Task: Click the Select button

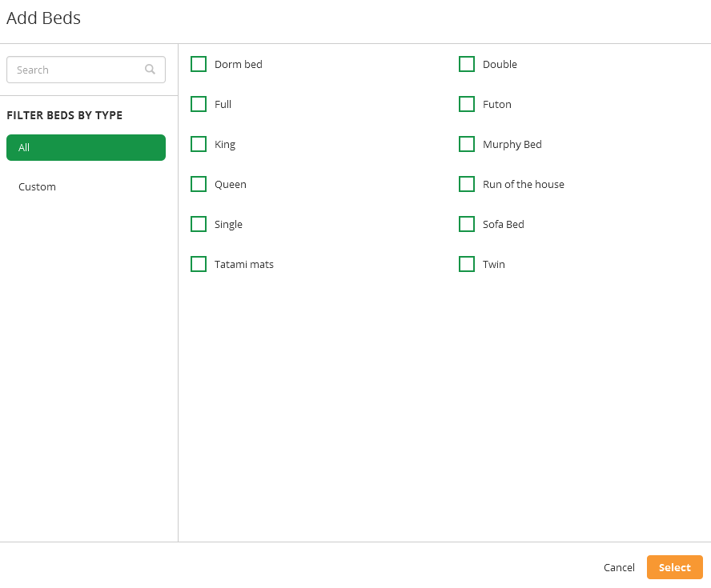Action: point(675,568)
